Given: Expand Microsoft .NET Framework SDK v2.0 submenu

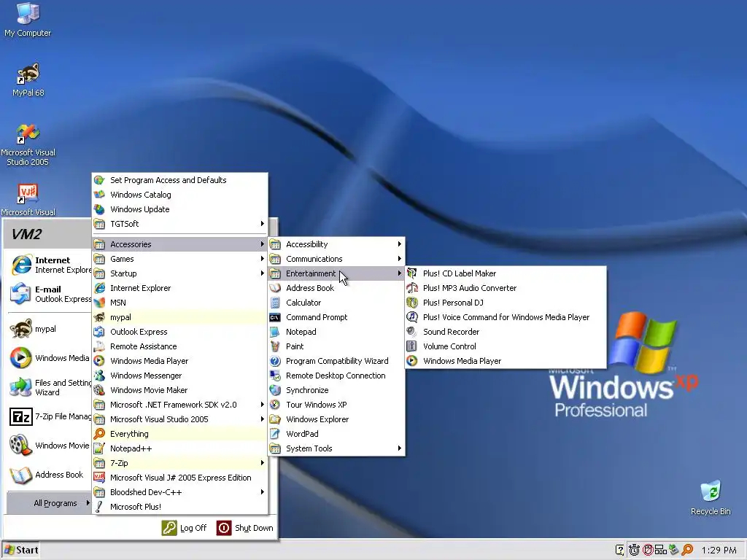Looking at the screenshot, I should point(179,405).
